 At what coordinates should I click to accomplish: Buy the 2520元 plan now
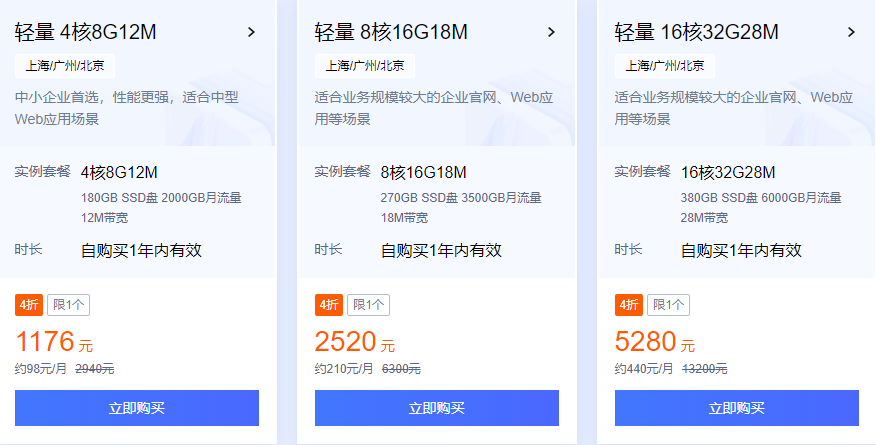click(x=437, y=408)
